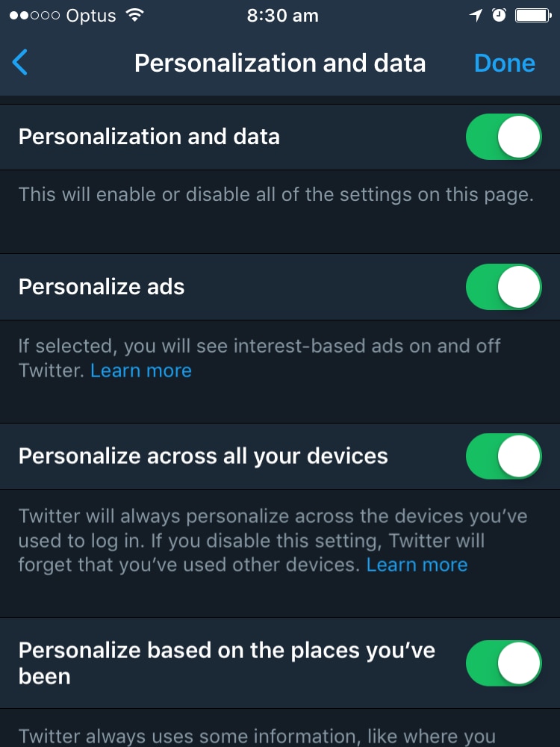Screen dimensions: 560x747
Task: Tap the location services arrow icon
Action: tap(476, 16)
